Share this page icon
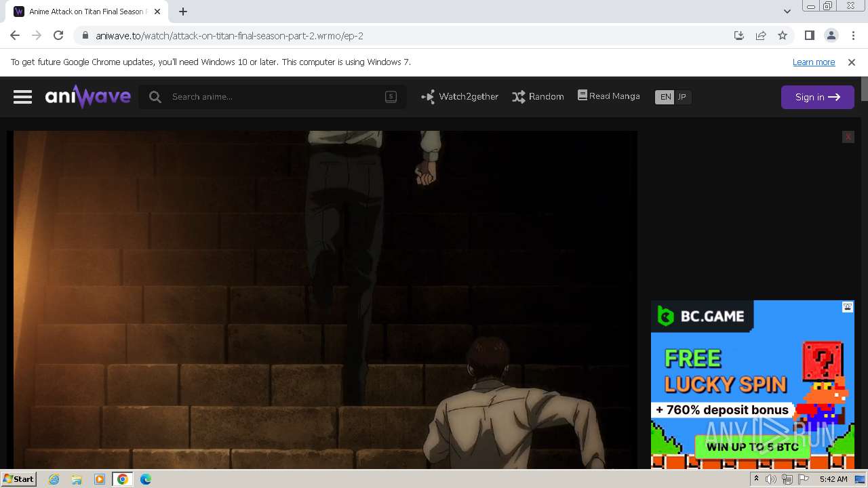 tap(761, 35)
